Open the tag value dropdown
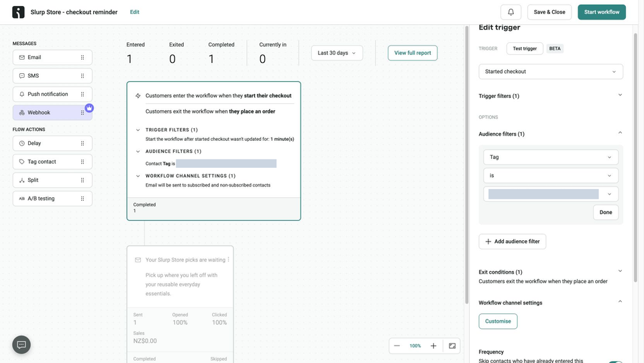Screen dimensions: 644x363 point(551,194)
